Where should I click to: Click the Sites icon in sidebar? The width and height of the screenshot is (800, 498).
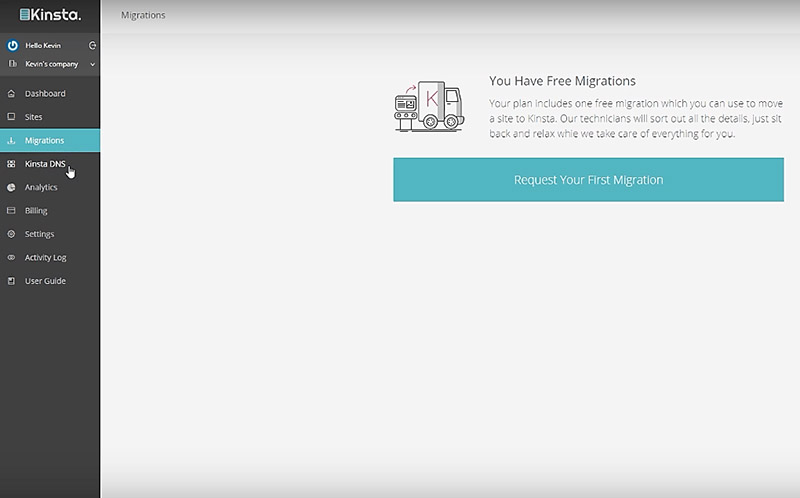pos(11,117)
